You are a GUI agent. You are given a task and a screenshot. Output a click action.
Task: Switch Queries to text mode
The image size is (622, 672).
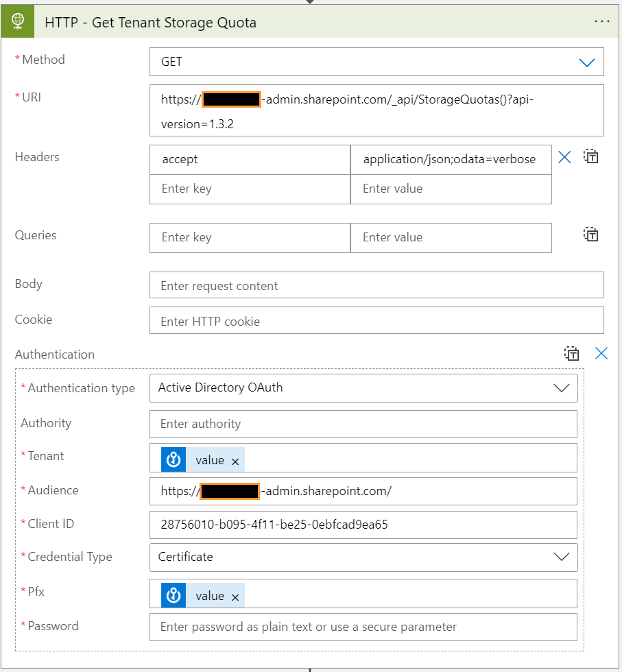[x=590, y=235]
